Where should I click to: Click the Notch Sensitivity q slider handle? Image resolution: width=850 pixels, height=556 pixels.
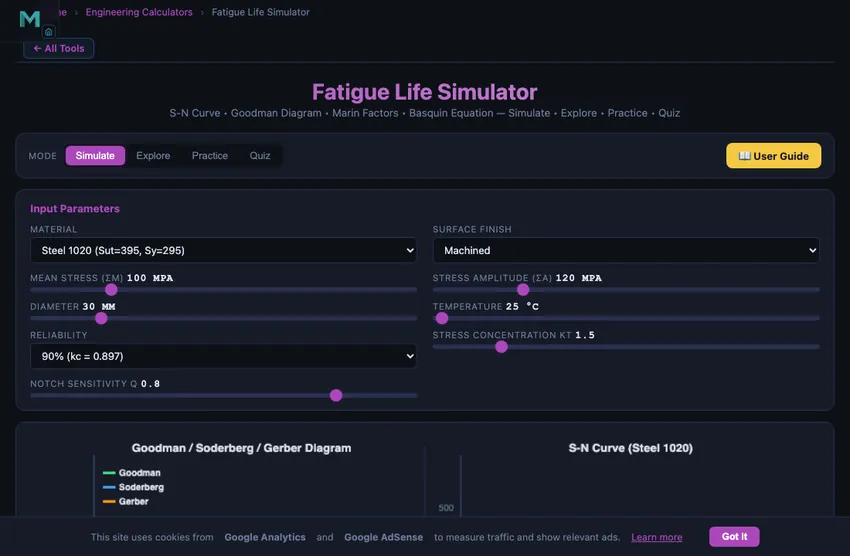[336, 396]
